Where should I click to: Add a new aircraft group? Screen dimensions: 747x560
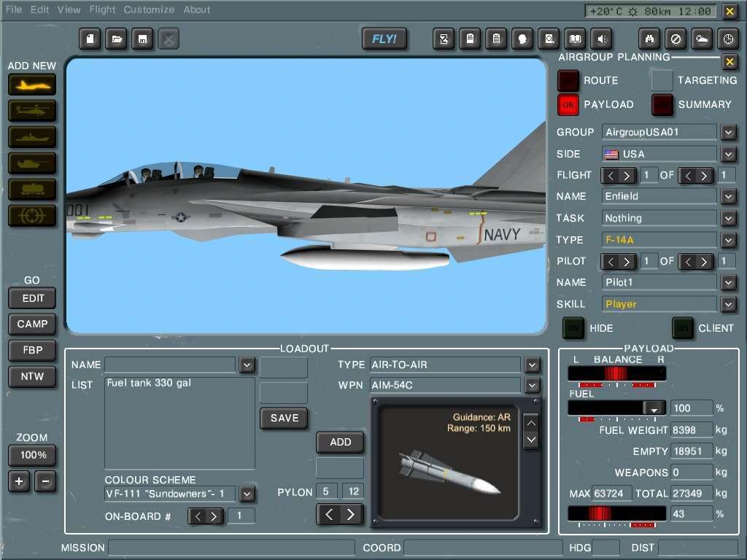pyautogui.click(x=31, y=85)
